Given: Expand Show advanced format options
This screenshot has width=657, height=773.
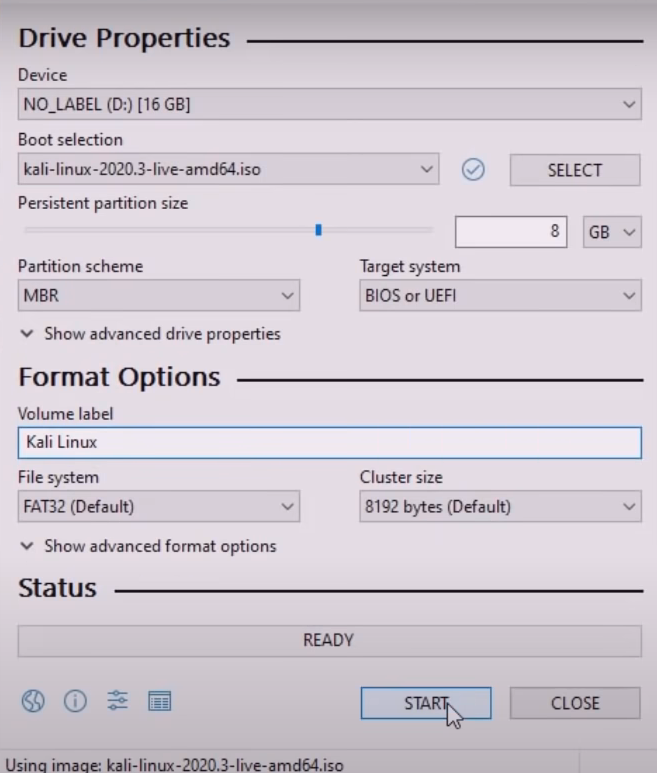Looking at the screenshot, I should (148, 546).
